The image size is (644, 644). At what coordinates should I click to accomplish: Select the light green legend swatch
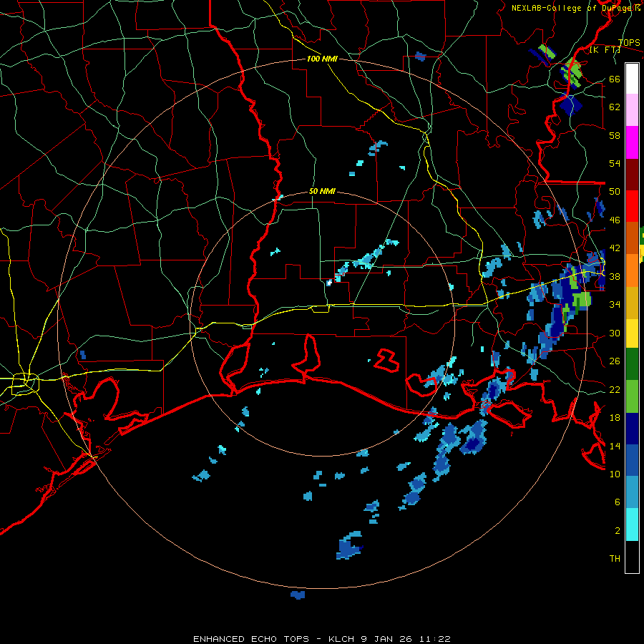click(x=632, y=396)
